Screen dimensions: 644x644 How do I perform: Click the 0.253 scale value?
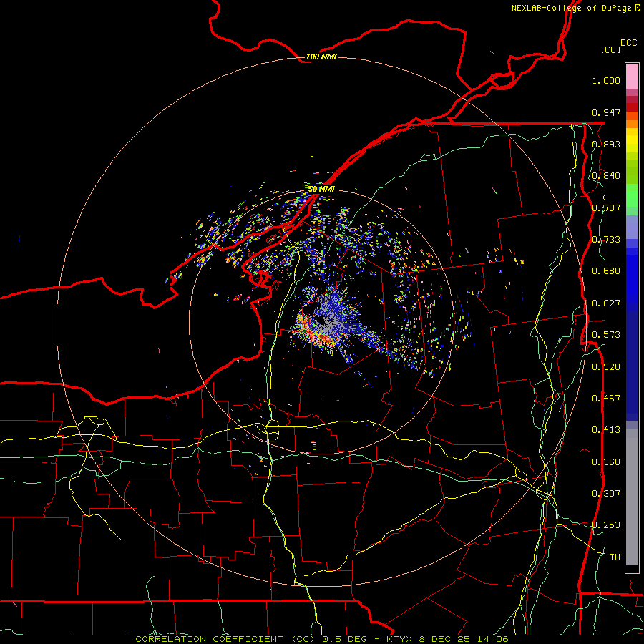606,525
